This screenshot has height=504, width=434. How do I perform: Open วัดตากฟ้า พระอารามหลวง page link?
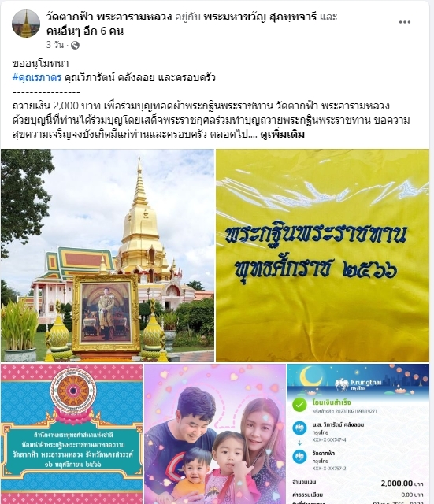(x=109, y=17)
